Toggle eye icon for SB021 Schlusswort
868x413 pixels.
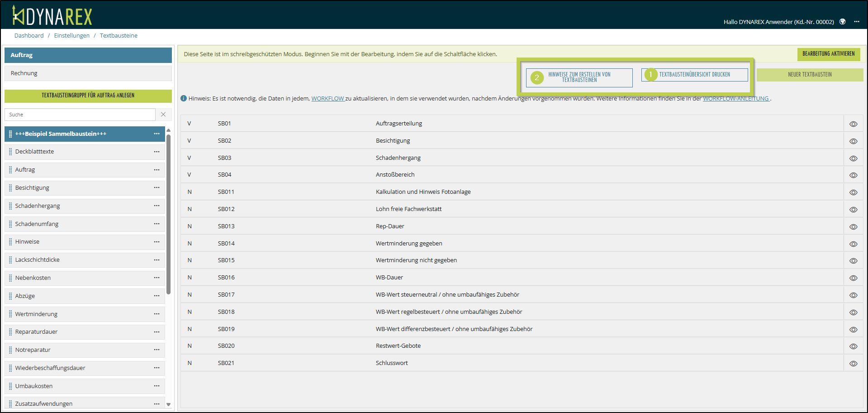(853, 363)
